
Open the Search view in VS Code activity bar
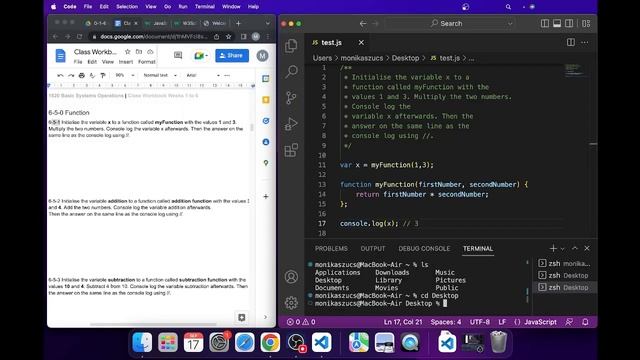[291, 72]
